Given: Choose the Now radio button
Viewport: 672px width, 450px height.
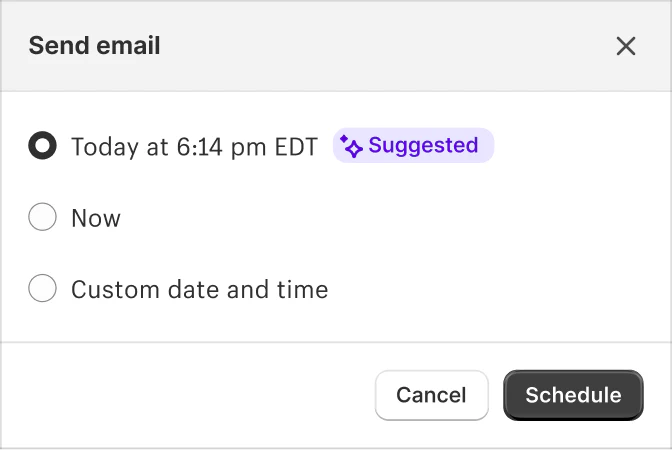Looking at the screenshot, I should click(x=42, y=218).
